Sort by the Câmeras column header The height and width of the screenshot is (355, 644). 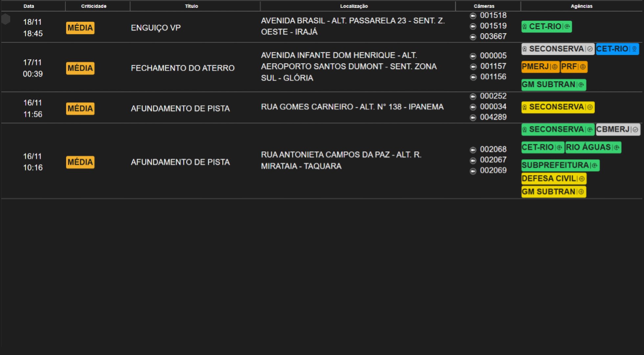pyautogui.click(x=484, y=6)
